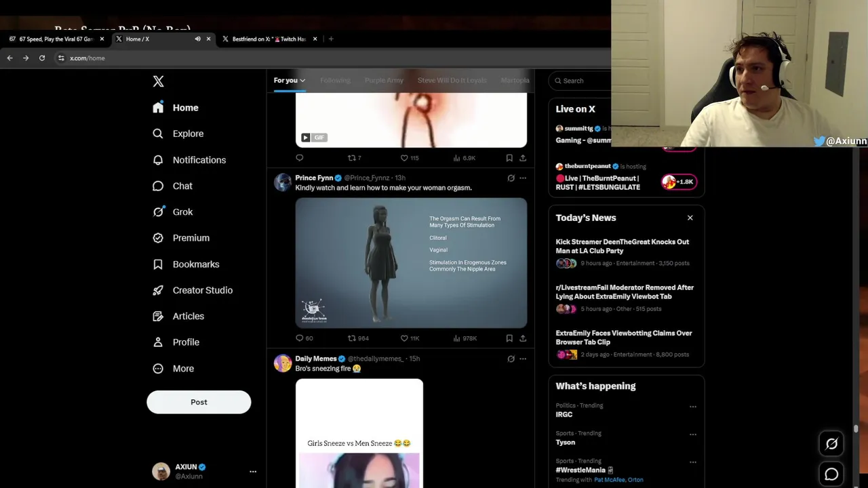Open more options on Prince Fynn post
This screenshot has width=868, height=488.
tap(523, 178)
